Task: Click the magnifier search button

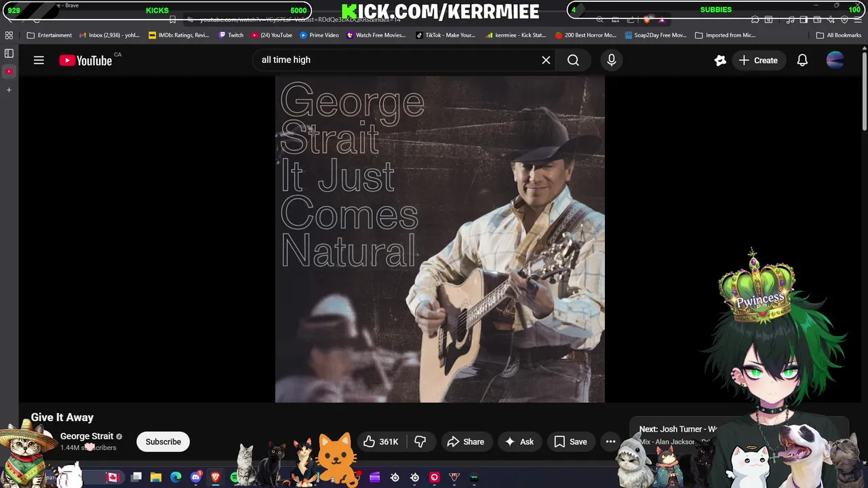Action: coord(573,60)
